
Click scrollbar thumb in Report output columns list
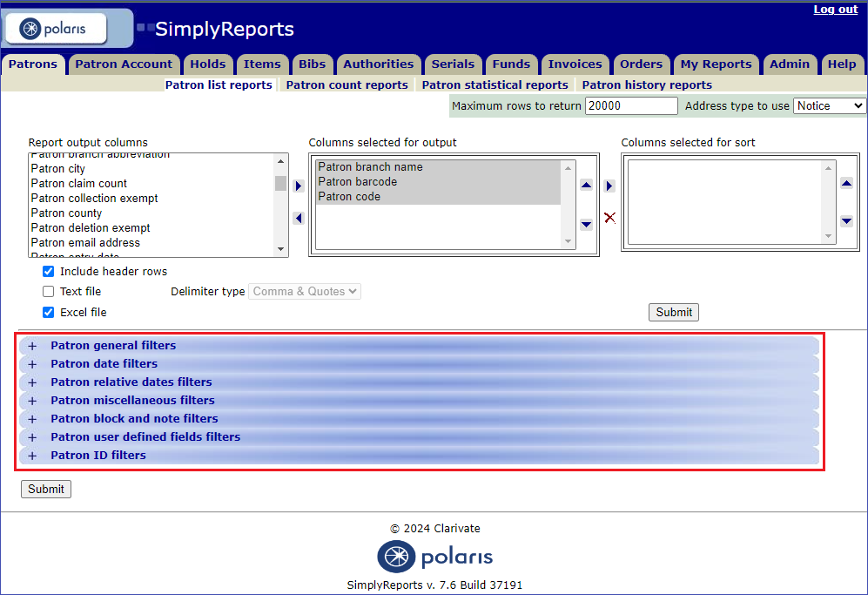click(x=280, y=183)
